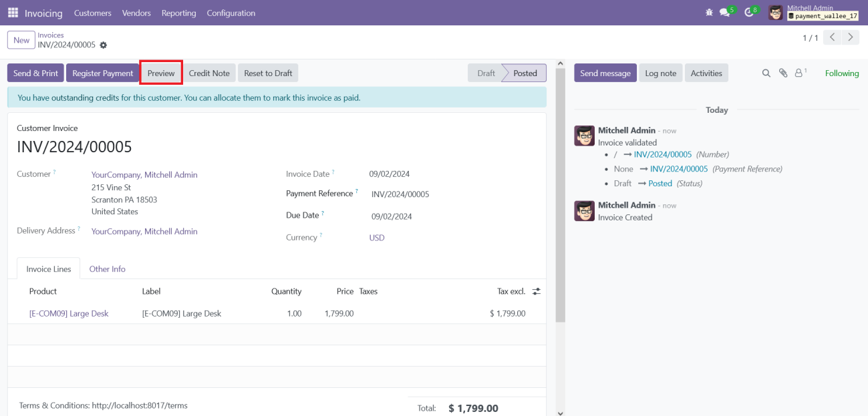Viewport: 868px width, 416px height.
Task: Expand the Configuration menu
Action: click(231, 13)
